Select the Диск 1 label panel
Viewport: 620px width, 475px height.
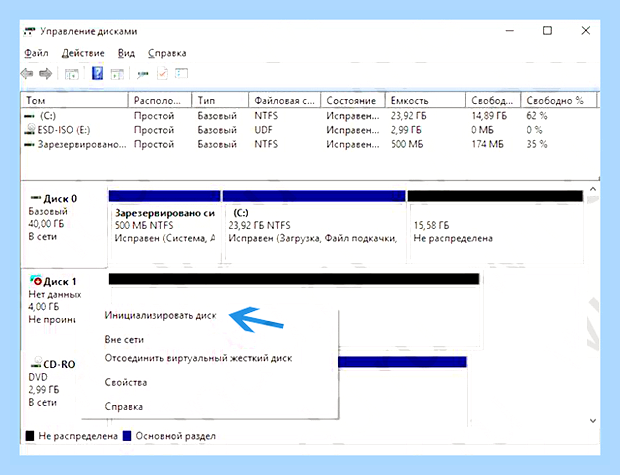pyautogui.click(x=51, y=308)
